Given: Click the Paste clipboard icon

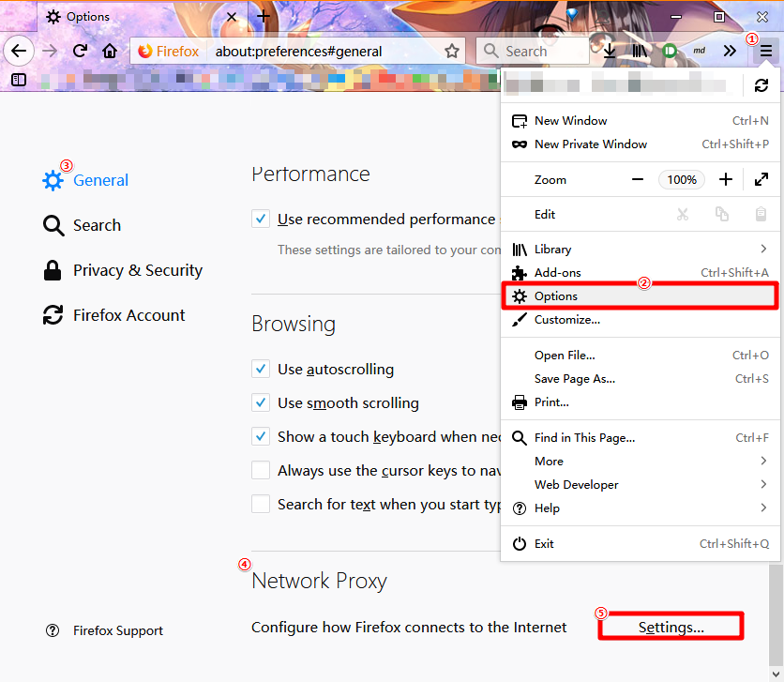Looking at the screenshot, I should point(761,215).
